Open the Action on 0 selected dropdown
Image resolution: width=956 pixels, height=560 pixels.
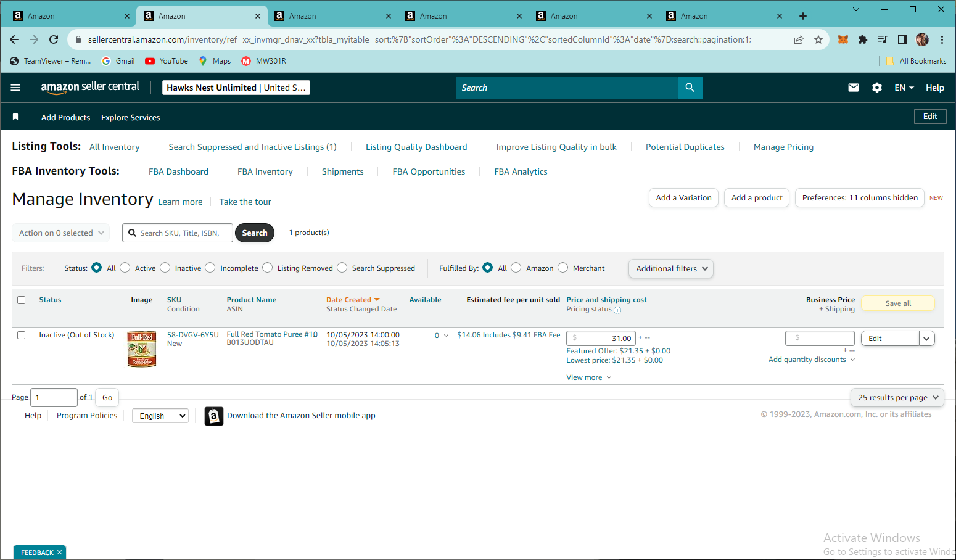(x=61, y=233)
